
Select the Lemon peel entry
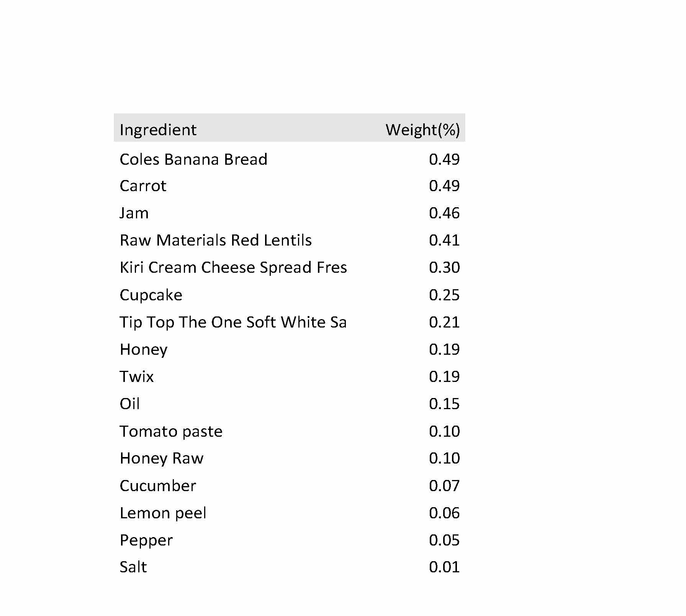click(163, 513)
